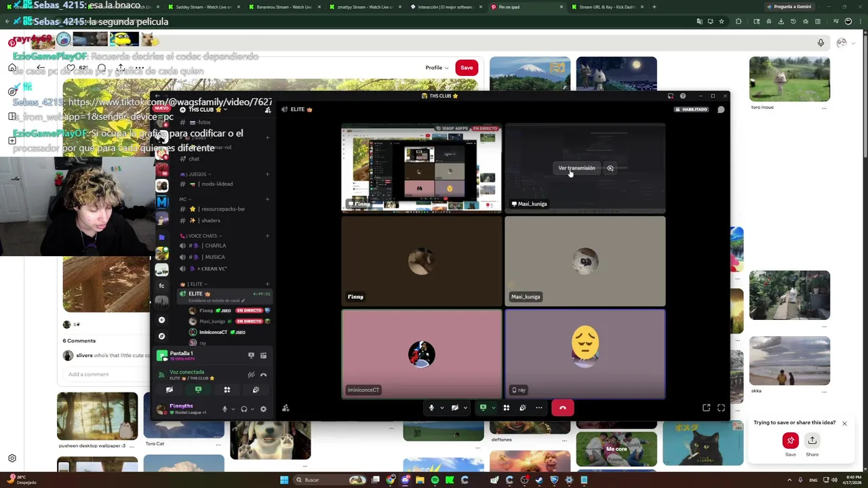Close the Pinterest save or share popup

pos(844,424)
